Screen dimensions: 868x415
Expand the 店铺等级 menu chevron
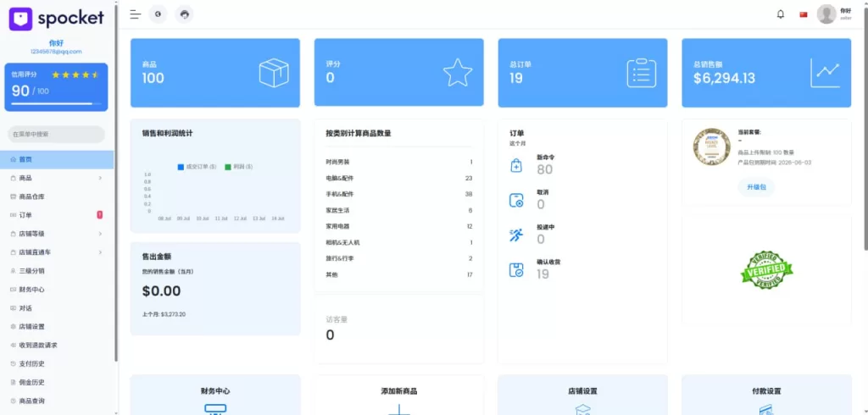pyautogui.click(x=100, y=234)
